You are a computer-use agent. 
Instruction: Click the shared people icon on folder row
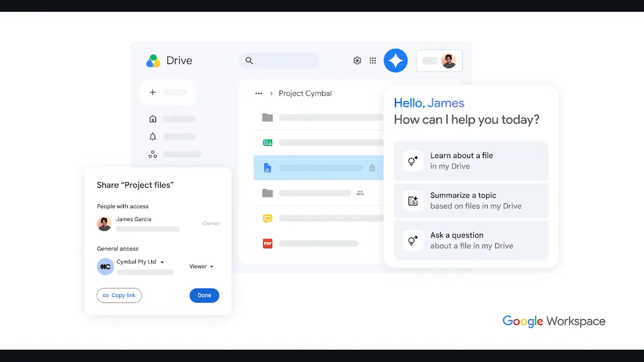(x=360, y=193)
